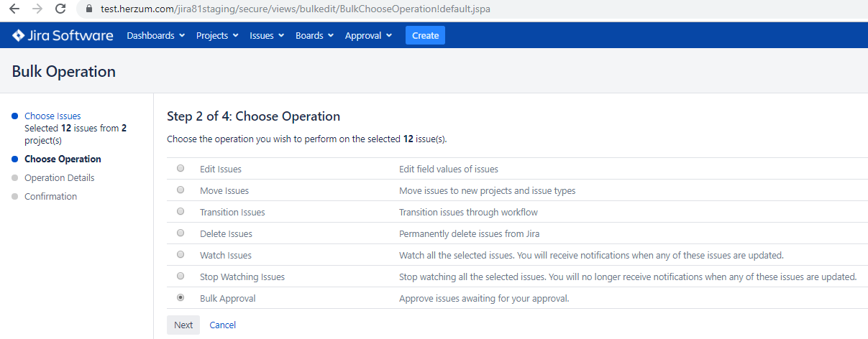868x339 pixels.
Task: Select the Edit Issues radio button
Action: (181, 169)
